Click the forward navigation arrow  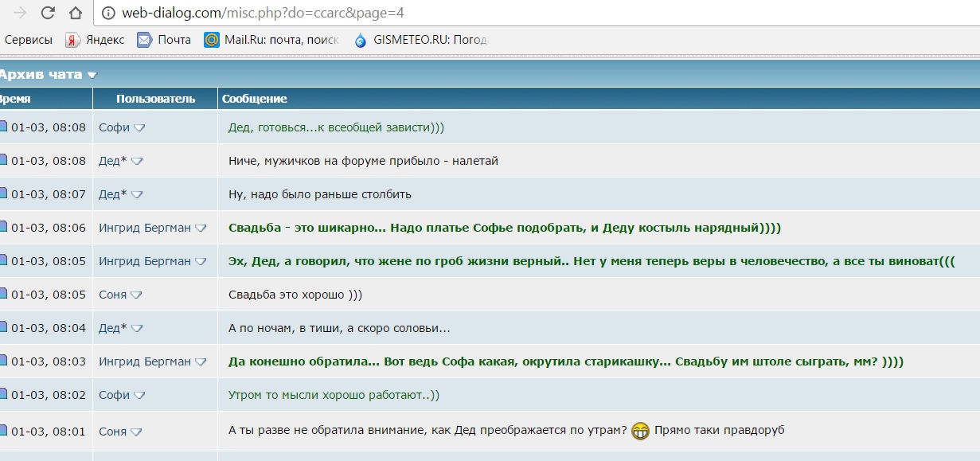click(x=21, y=14)
